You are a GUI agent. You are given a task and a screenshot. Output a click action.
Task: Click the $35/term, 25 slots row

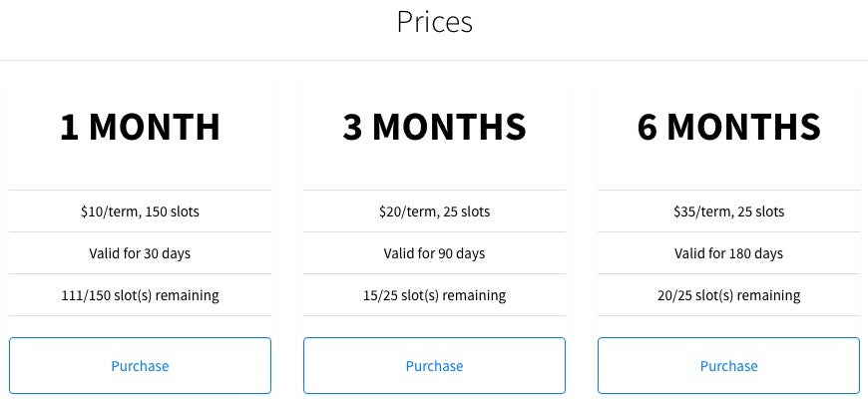(728, 211)
